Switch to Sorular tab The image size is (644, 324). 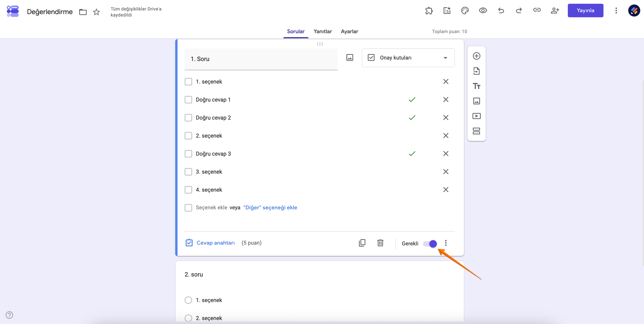pos(296,31)
